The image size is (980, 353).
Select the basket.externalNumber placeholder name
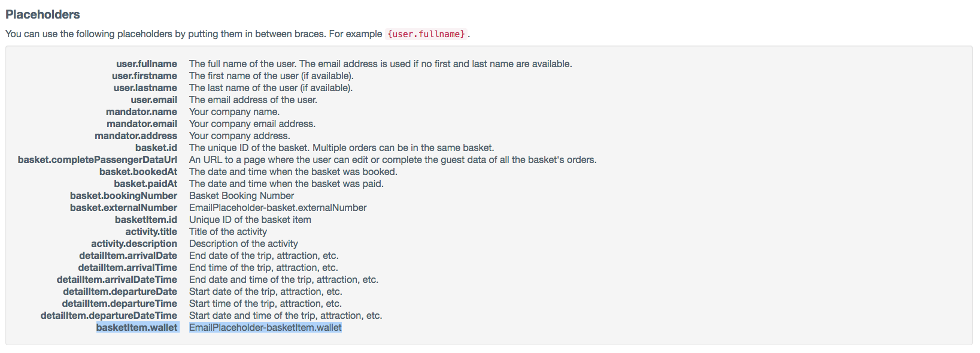click(x=123, y=207)
